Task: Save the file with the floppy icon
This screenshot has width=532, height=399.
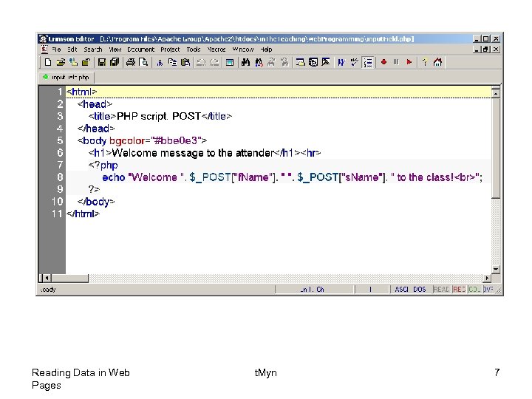Action: [101, 62]
